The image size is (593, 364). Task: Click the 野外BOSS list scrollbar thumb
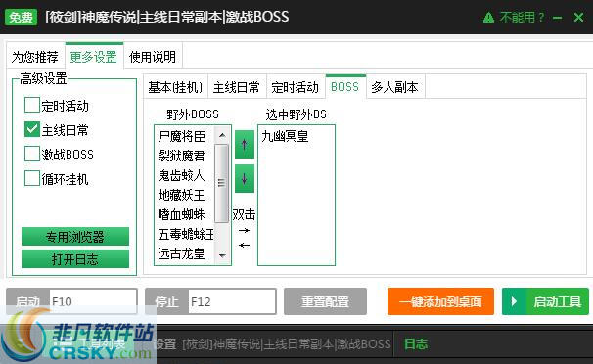pyautogui.click(x=222, y=183)
